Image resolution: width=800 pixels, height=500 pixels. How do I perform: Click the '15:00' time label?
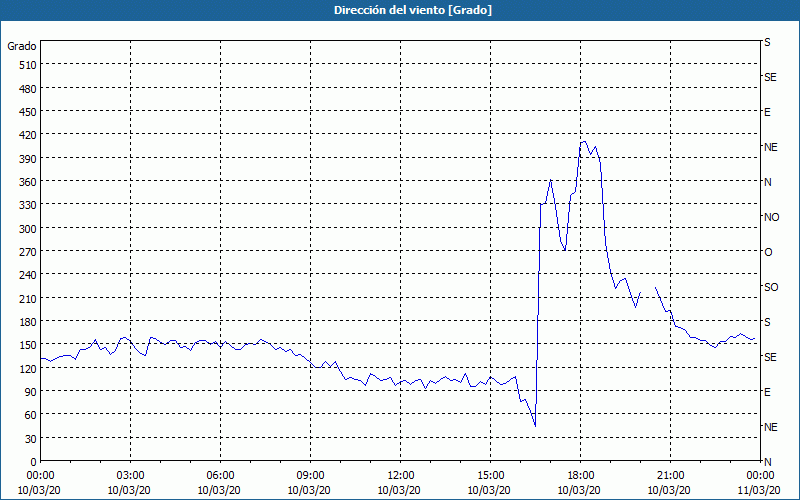[x=490, y=476]
